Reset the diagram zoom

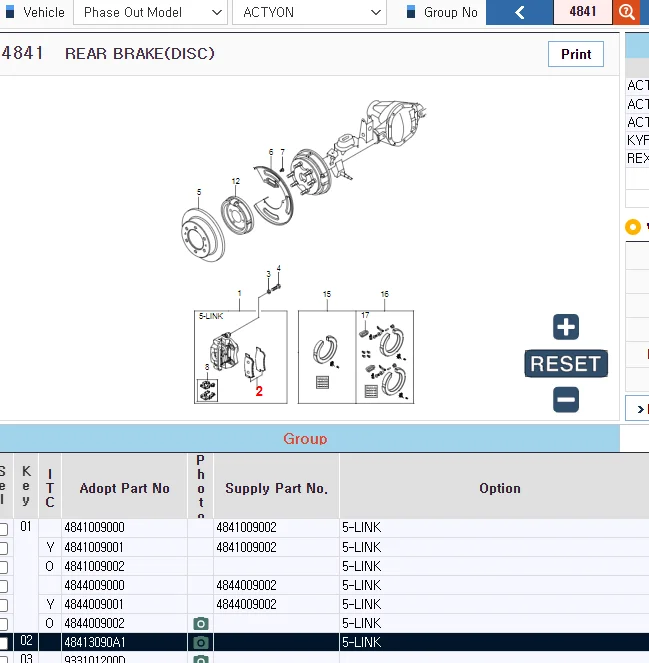coord(566,363)
